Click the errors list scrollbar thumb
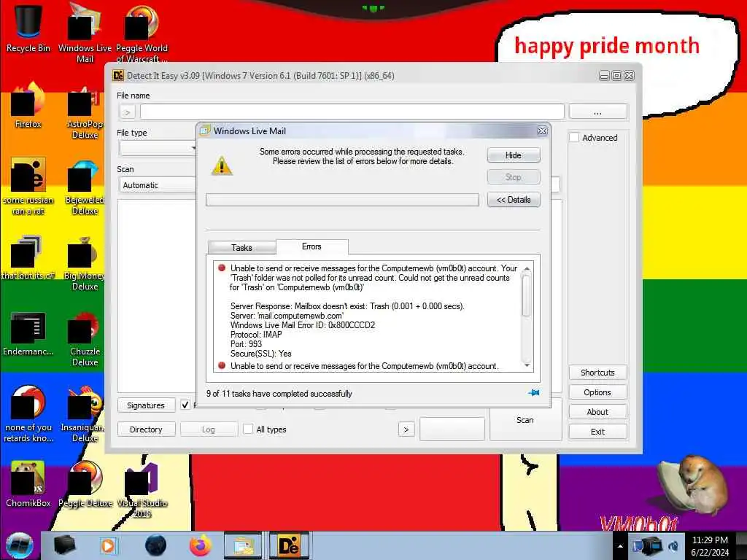Screen dimensions: 747x560 click(x=527, y=295)
